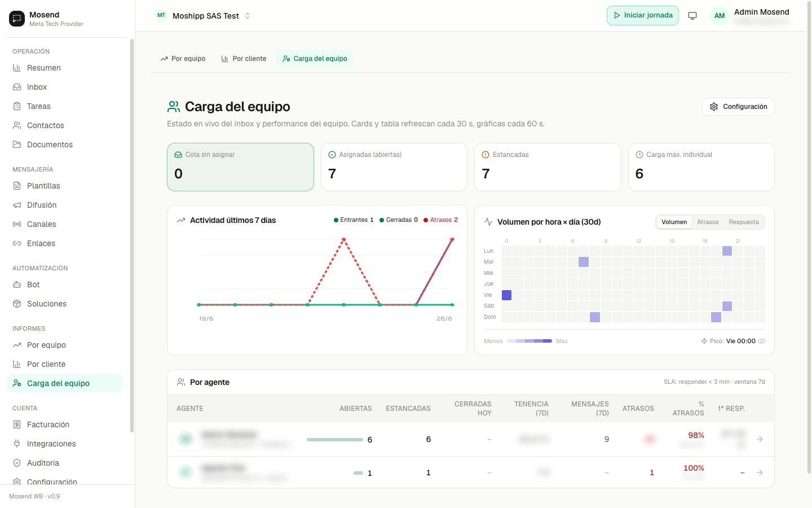This screenshot has width=812, height=508.
Task: Select the Volumen heatmap option
Action: (674, 222)
